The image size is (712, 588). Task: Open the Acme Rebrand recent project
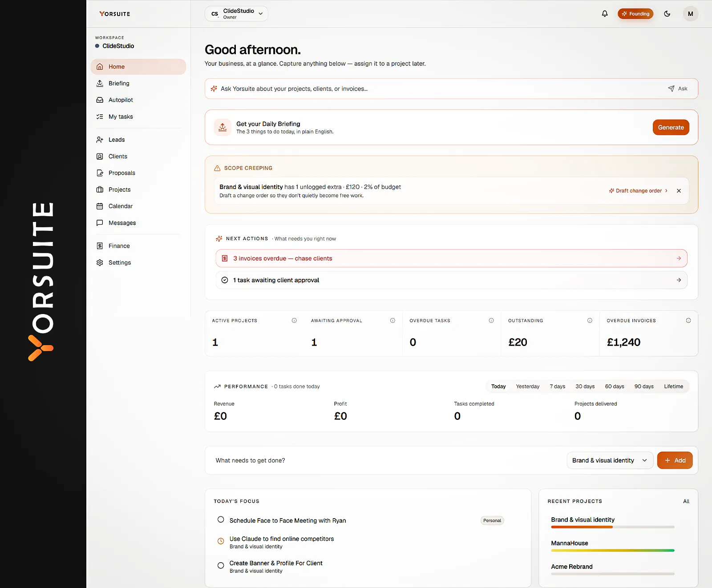pyautogui.click(x=572, y=567)
